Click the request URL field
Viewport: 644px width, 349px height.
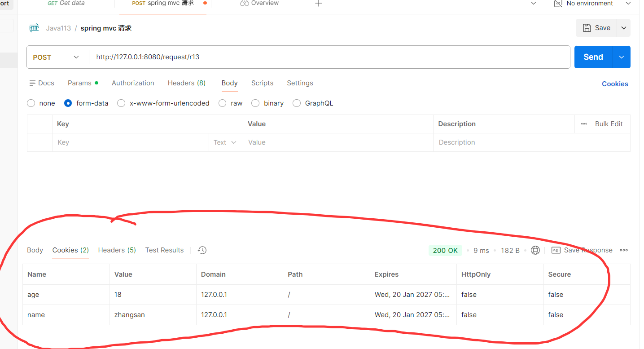(x=329, y=57)
